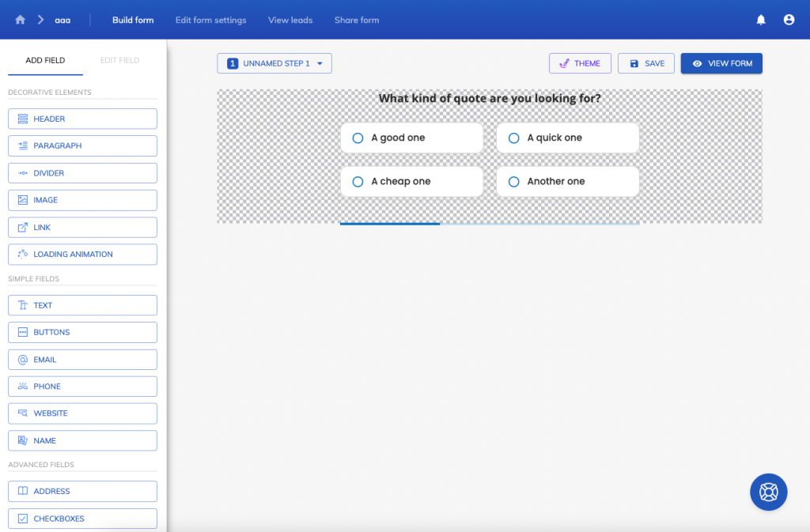
Task: Go to the home icon
Action: [x=20, y=20]
